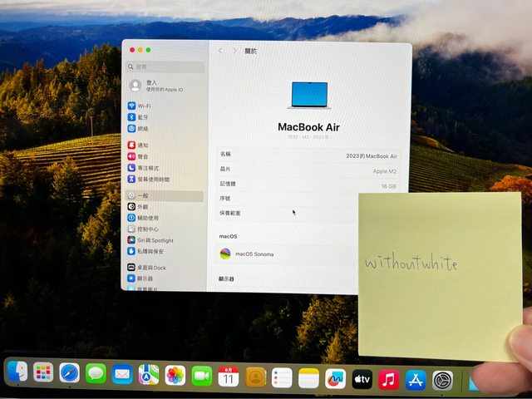
Task: Click the sidebar search field
Action: [x=166, y=66]
